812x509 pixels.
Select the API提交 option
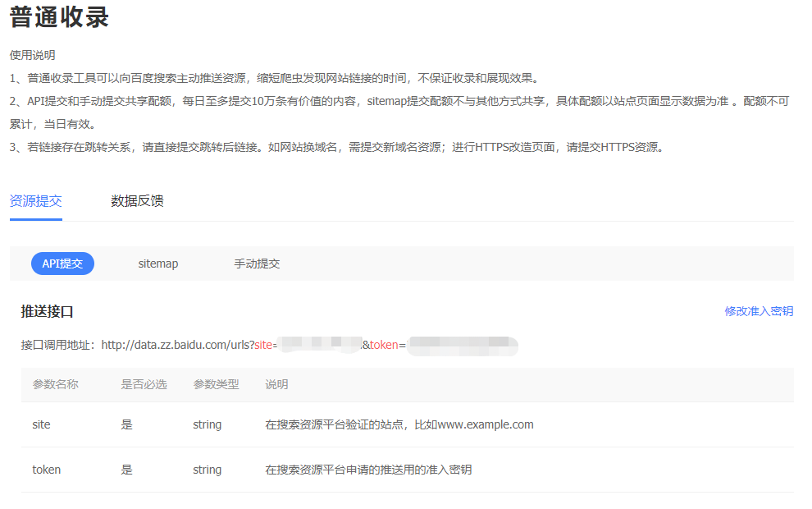[62, 264]
